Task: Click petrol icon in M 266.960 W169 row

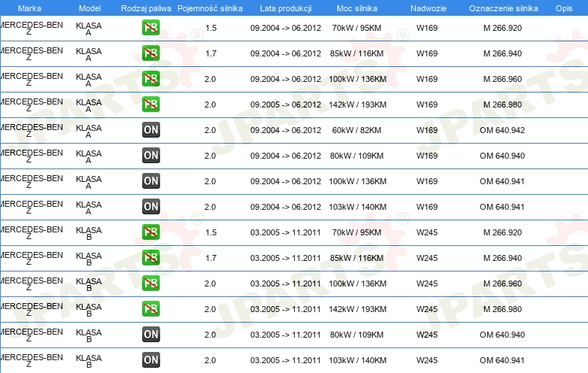Action: pyautogui.click(x=150, y=79)
